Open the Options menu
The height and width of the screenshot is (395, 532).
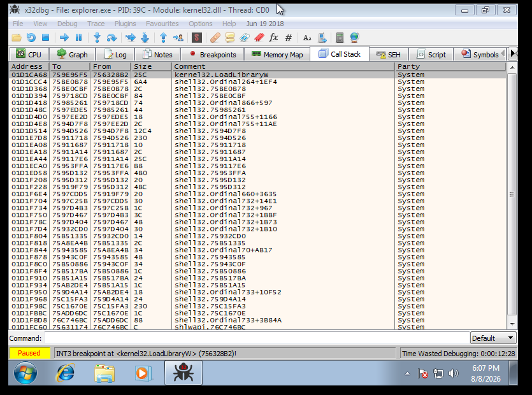point(201,24)
